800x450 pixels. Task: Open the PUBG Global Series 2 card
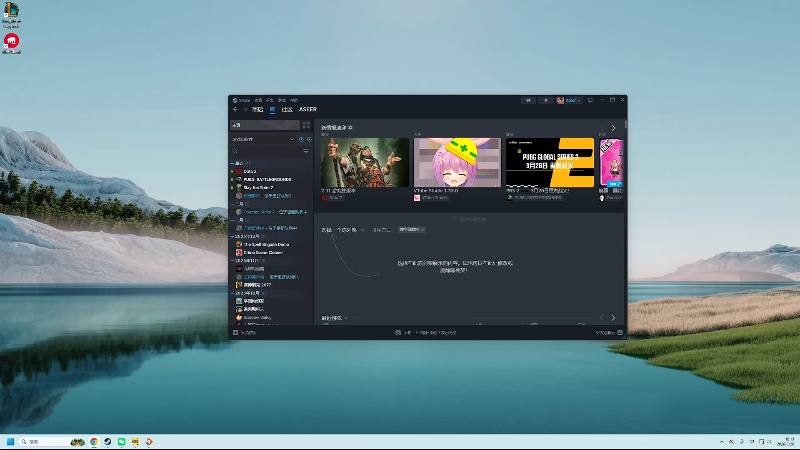pyautogui.click(x=549, y=162)
